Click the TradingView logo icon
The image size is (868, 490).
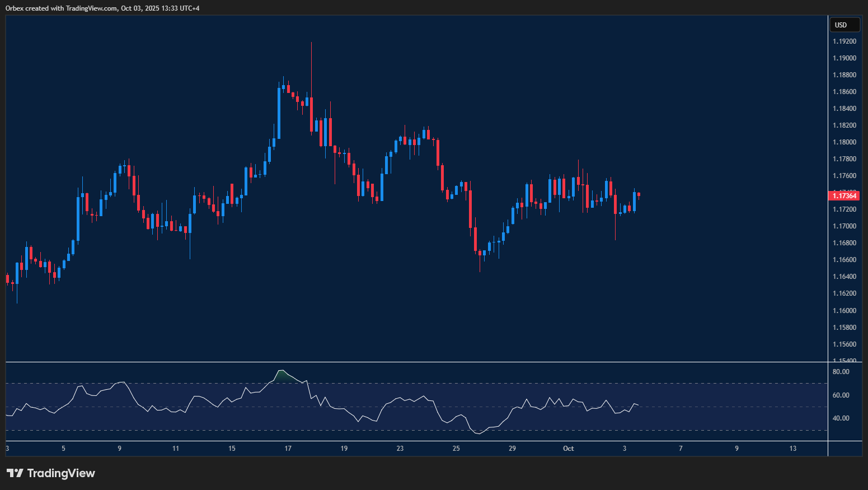click(15, 473)
